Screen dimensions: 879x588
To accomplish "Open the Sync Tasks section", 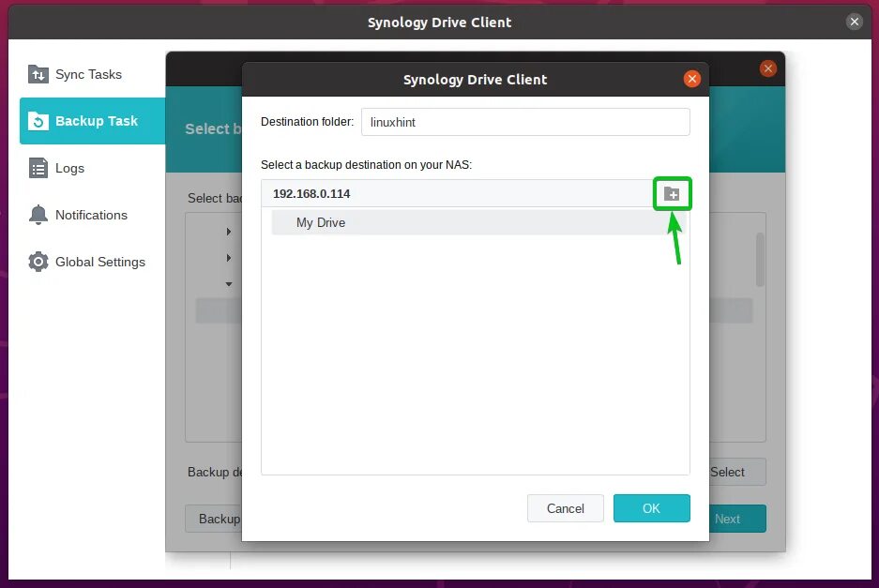I will point(93,74).
